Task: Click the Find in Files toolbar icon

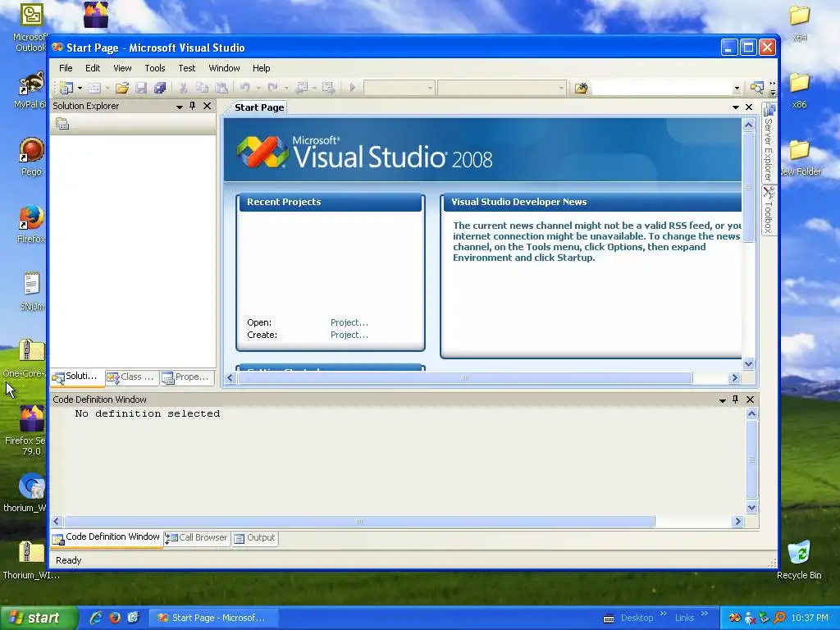Action: (581, 88)
